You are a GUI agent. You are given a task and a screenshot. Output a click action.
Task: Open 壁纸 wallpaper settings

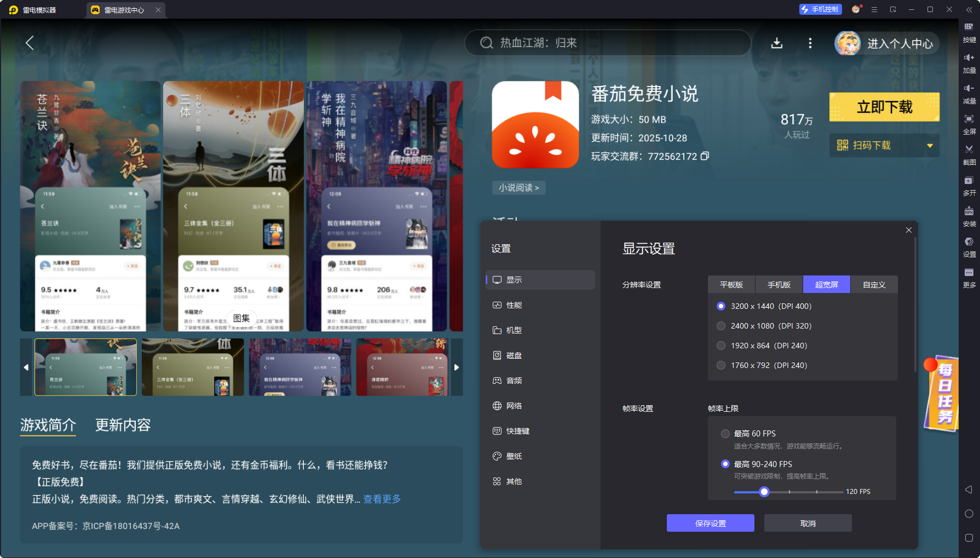tap(515, 456)
